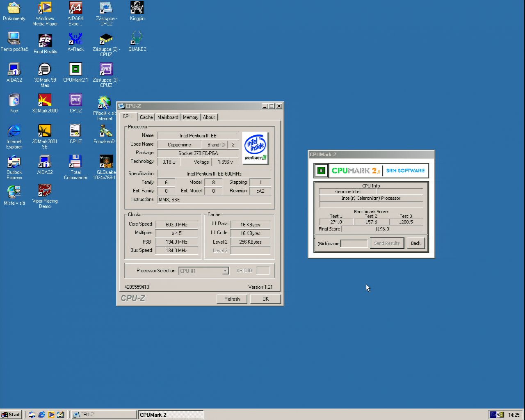Click the Media Player quick launch icon
The height and width of the screenshot is (420, 525).
pos(51,415)
